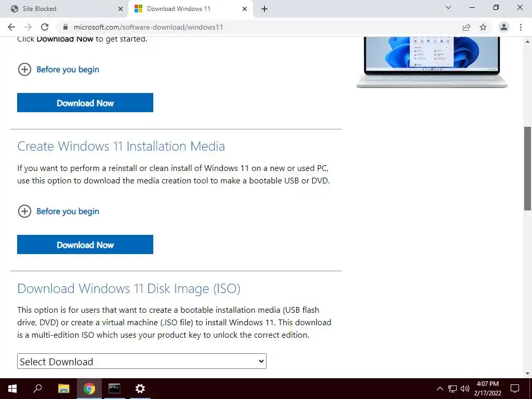Click the scrollbar down arrow

click(x=528, y=374)
